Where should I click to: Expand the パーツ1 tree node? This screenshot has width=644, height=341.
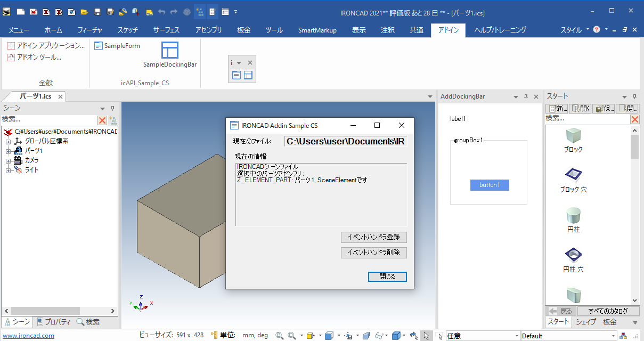click(8, 151)
